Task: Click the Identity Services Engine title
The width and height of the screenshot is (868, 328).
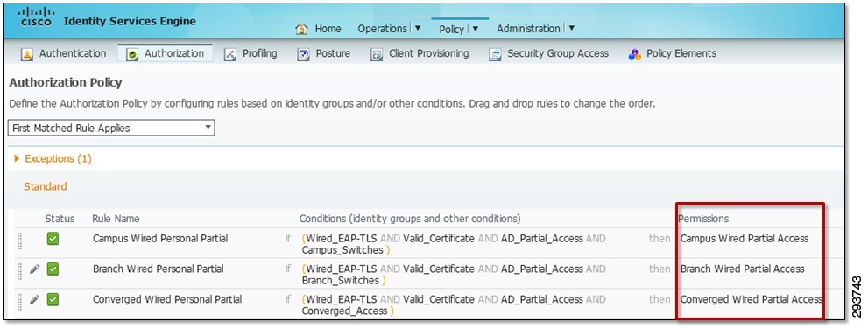Action: coord(131,22)
